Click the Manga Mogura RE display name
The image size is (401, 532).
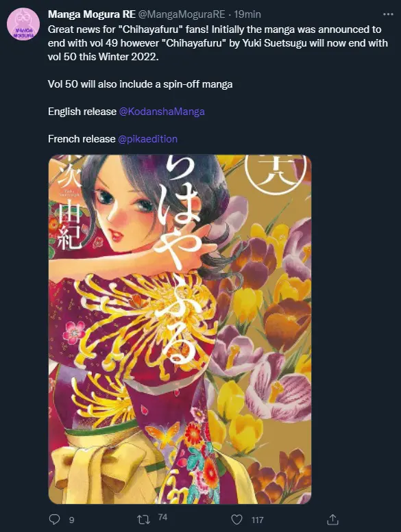pyautogui.click(x=92, y=14)
